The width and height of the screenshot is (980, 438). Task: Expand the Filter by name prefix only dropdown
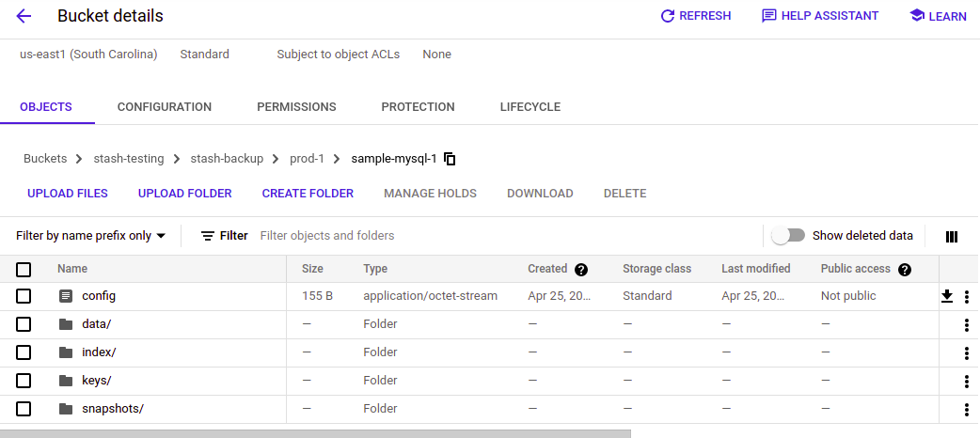[x=91, y=236]
